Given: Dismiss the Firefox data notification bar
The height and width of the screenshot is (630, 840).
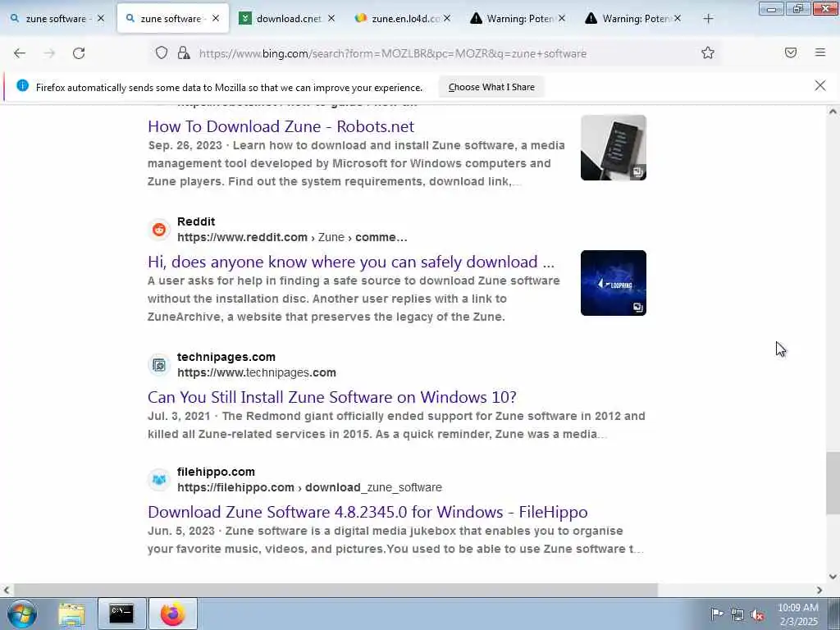Looking at the screenshot, I should (820, 85).
